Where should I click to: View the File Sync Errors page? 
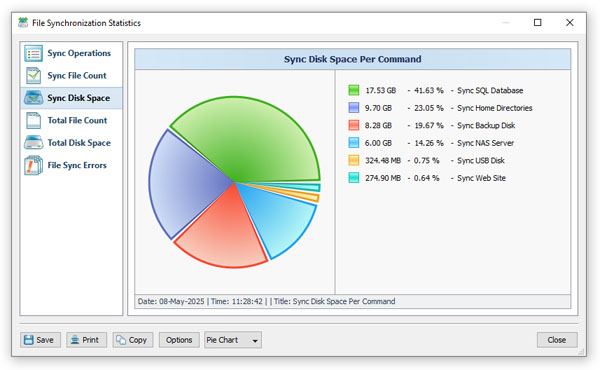[72, 165]
